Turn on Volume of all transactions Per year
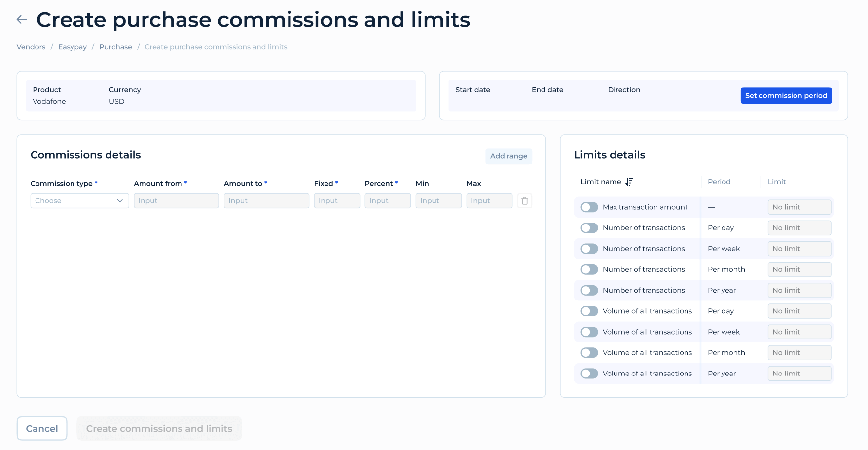 (589, 374)
